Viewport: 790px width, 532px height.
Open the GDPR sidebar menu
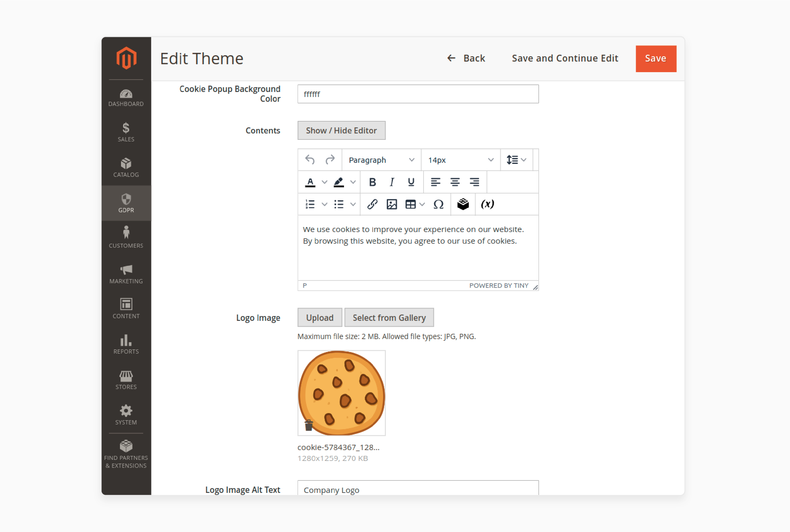[126, 203]
